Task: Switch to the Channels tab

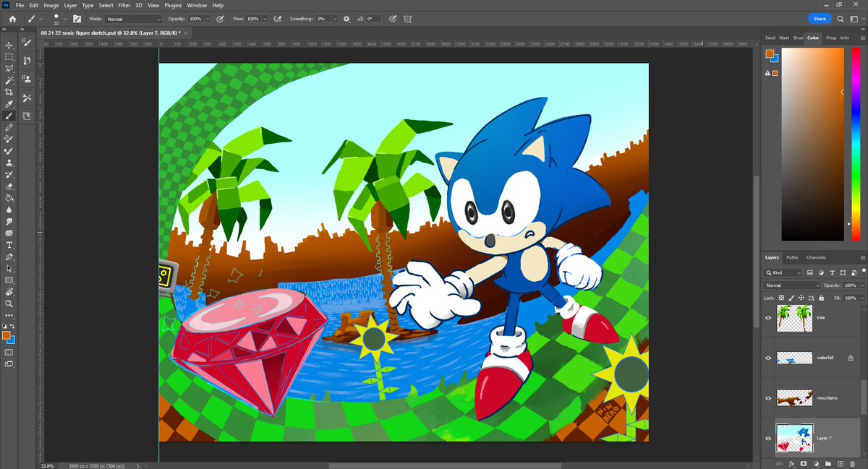Action: point(816,257)
